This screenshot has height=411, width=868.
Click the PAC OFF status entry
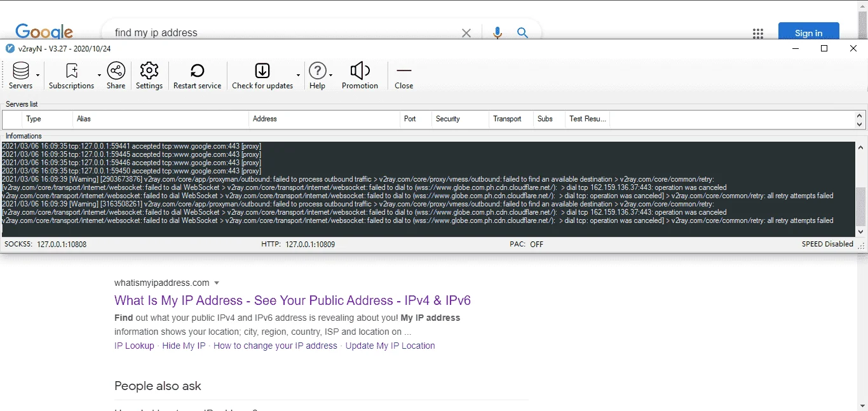point(526,244)
